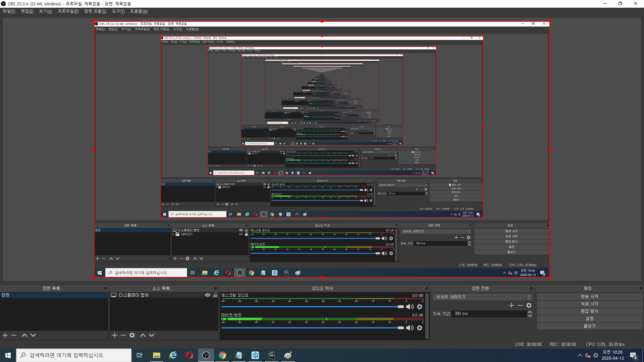Adjust the 데스크탑 오디오 volume slider

point(400,307)
